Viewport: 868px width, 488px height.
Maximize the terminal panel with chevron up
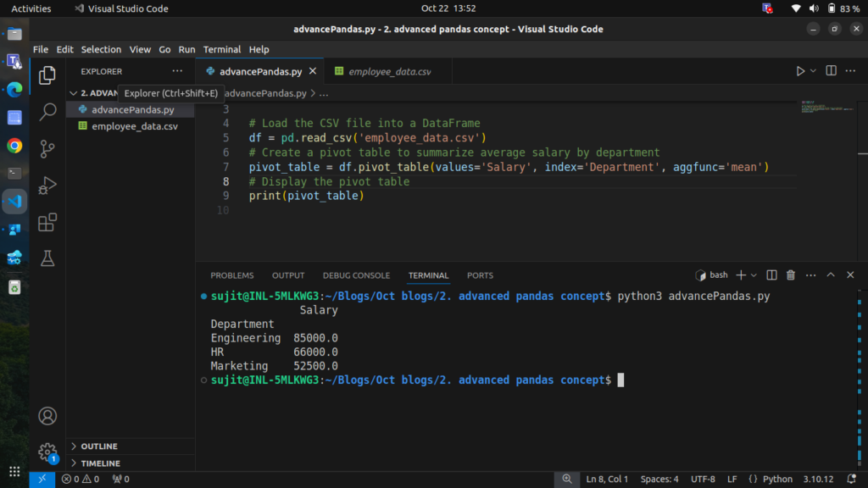click(831, 275)
